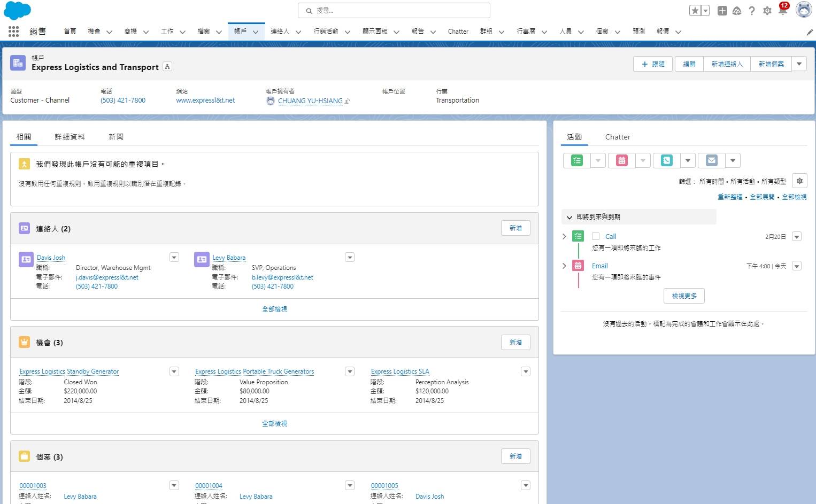Viewport: 816px width, 504px height.
Task: Click the Opportunities crown icon
Action: click(24, 342)
